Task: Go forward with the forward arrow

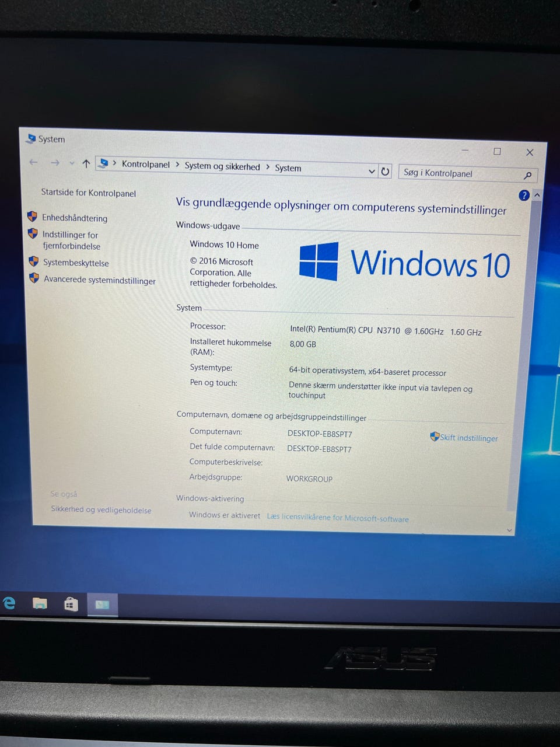Action: coord(55,163)
